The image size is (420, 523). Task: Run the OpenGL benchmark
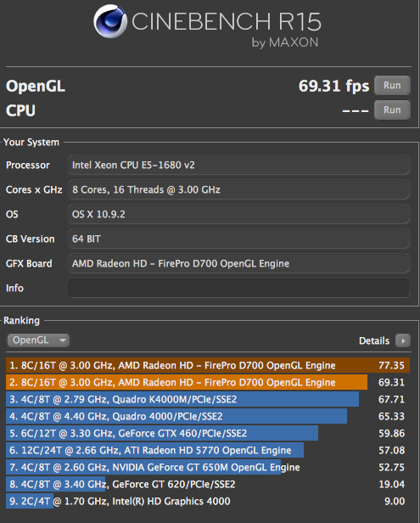point(392,86)
